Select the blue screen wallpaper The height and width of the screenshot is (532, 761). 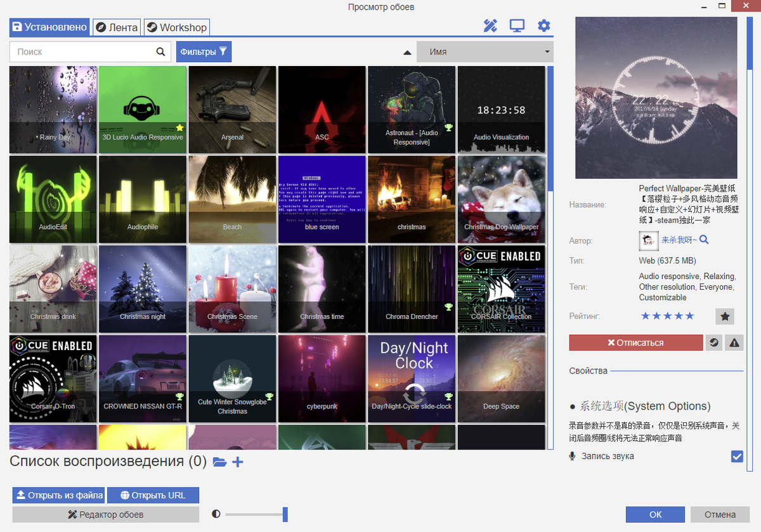click(x=322, y=200)
